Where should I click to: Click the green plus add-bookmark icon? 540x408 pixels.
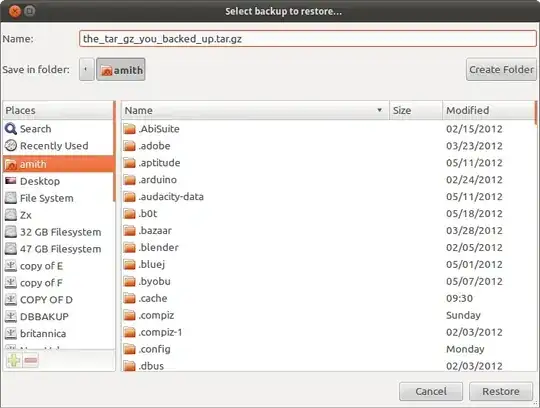[14, 360]
